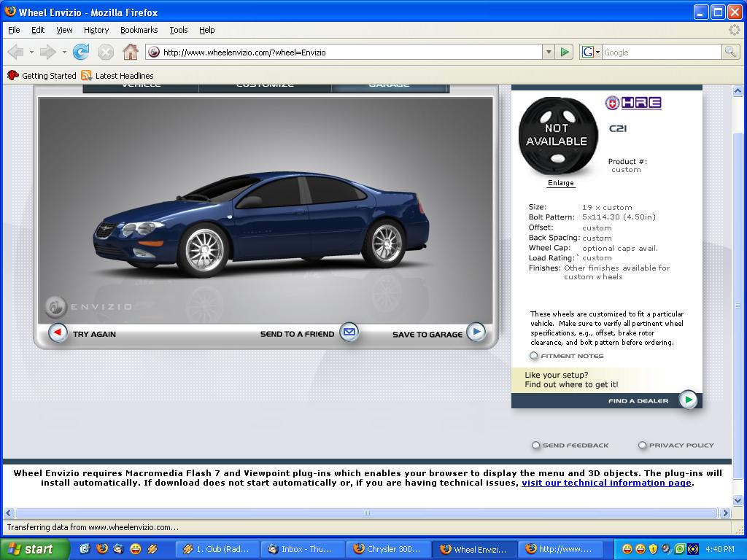This screenshot has height=560, width=747.
Task: Go to the Home page icon
Action: tap(130, 52)
